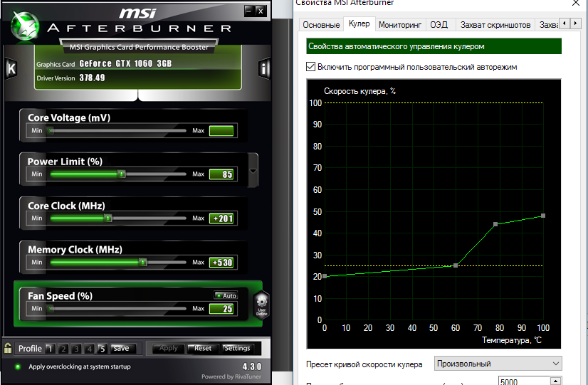Click the Power Limit value field 85

[x=221, y=174]
